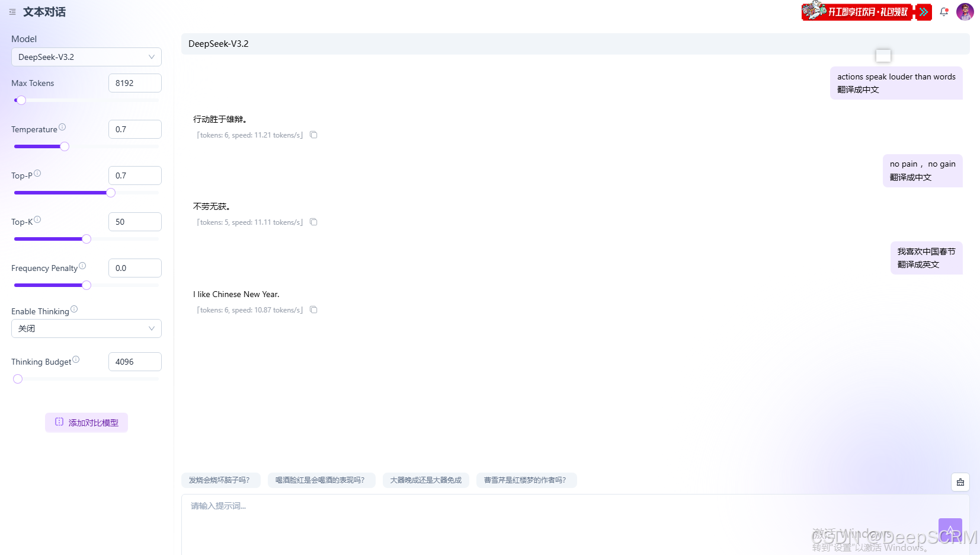
Task: Click the red promotional banner
Action: 857,11
